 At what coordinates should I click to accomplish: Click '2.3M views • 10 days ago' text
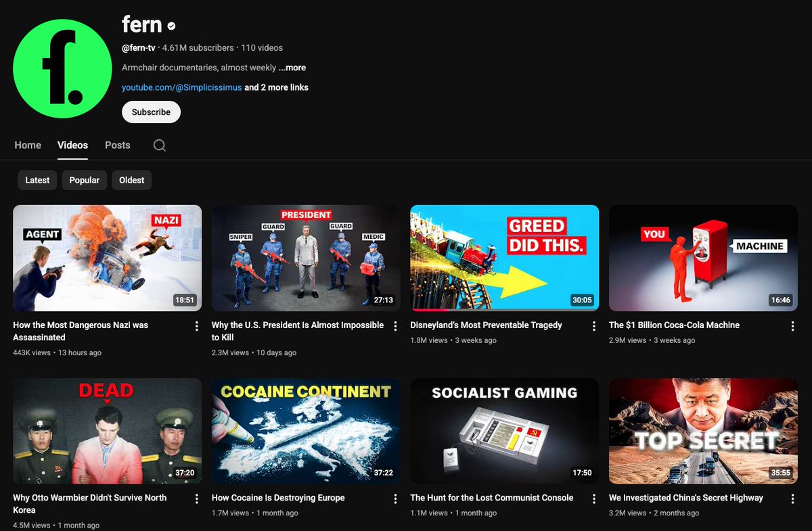click(254, 353)
